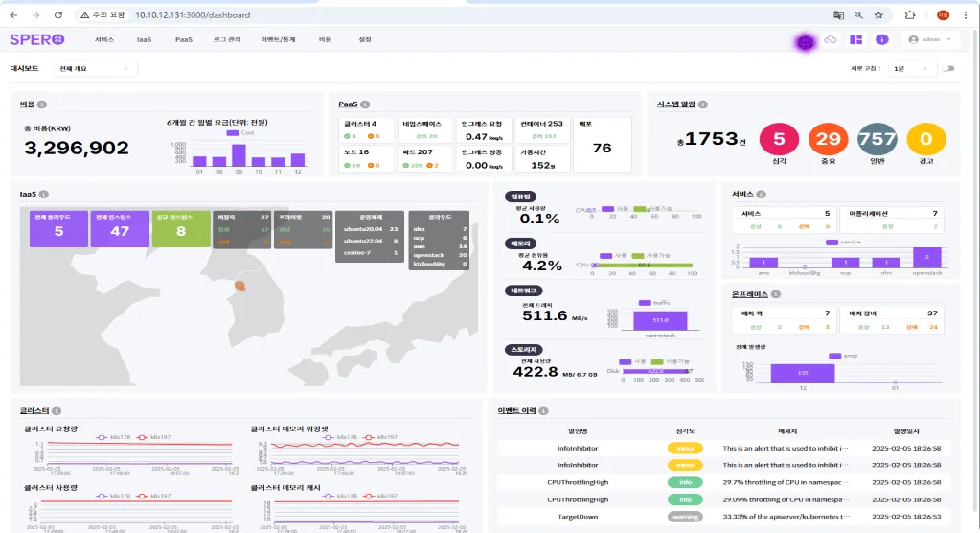
Task: Toggle k8s178 legend in 클러스터 요청량 chart
Action: click(x=113, y=437)
